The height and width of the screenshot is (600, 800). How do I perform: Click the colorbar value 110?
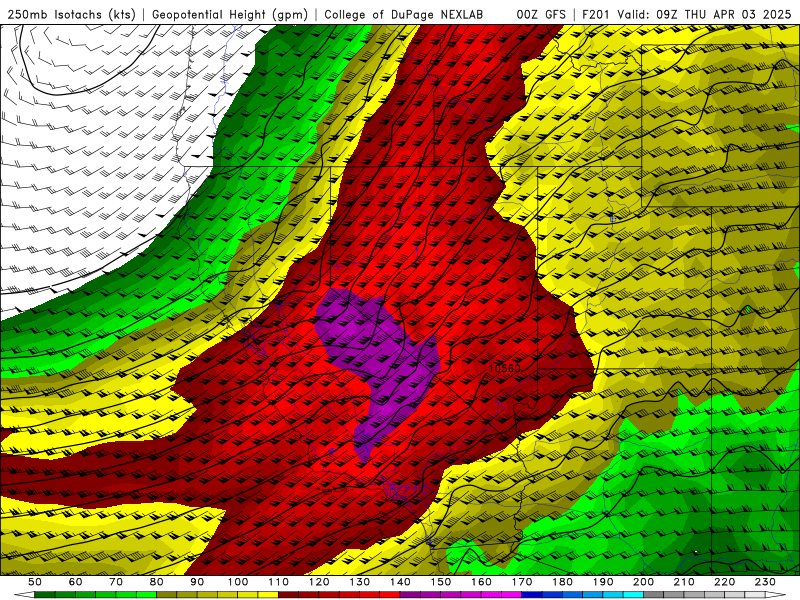tap(279, 582)
